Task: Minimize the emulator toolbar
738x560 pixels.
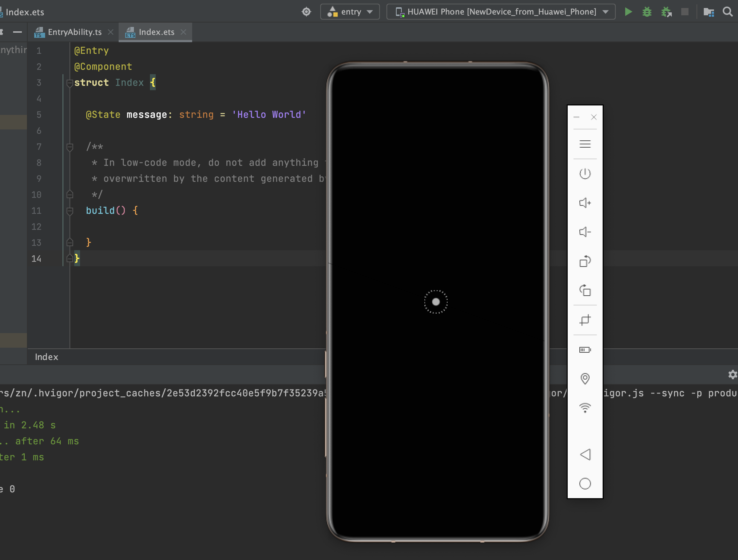Action: pos(576,117)
